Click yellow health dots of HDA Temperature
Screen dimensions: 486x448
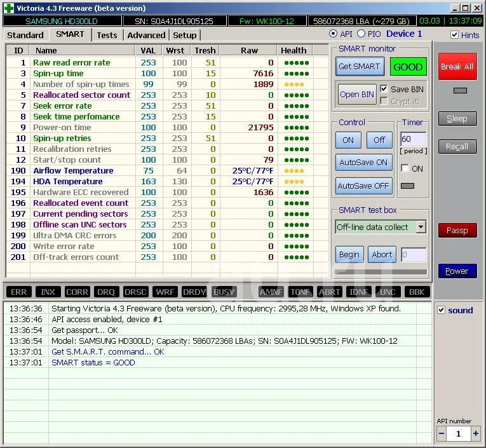pyautogui.click(x=294, y=182)
